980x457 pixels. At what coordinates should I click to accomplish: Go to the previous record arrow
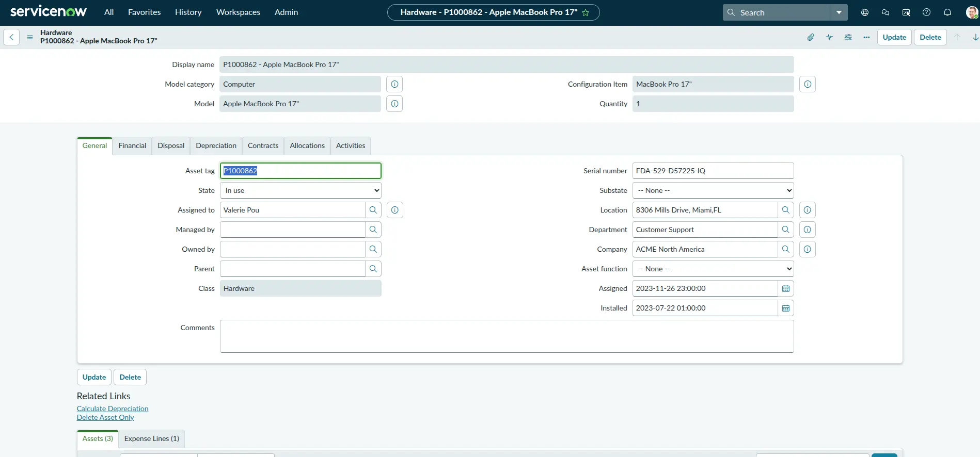pyautogui.click(x=957, y=37)
